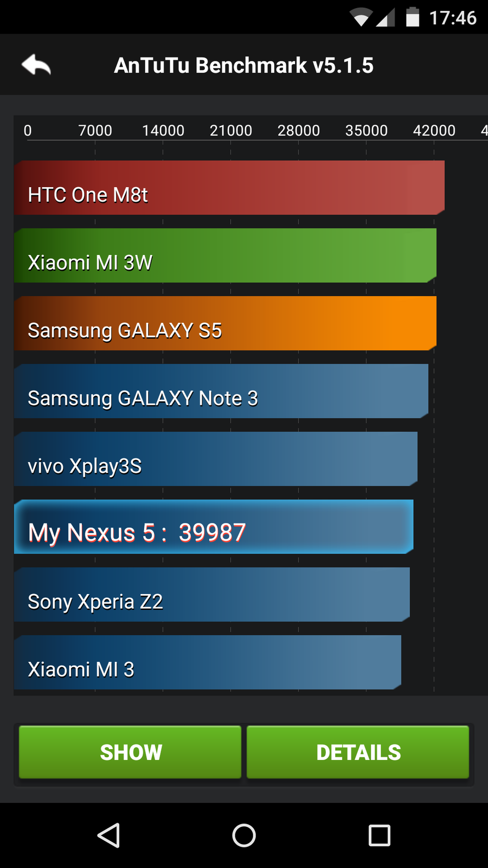
Task: Select the Samsung GALAXY S5 orange bar
Action: (225, 323)
